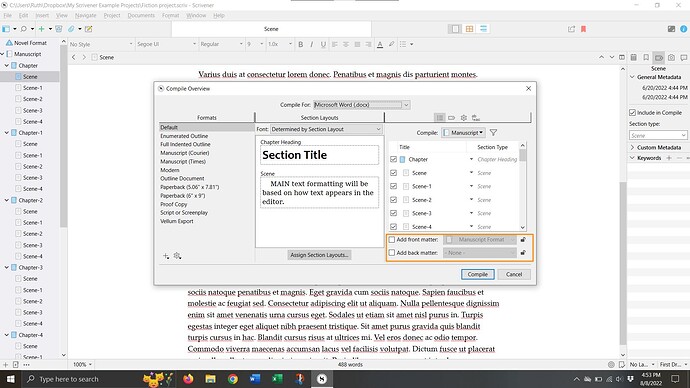Collapse the Chapter-1 folder in binder

click(x=7, y=133)
